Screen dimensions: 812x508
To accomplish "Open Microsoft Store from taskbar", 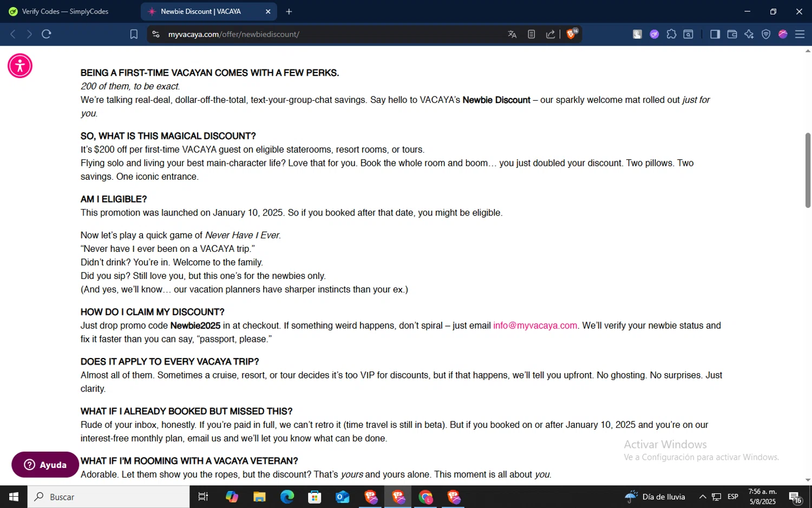I will tap(315, 497).
